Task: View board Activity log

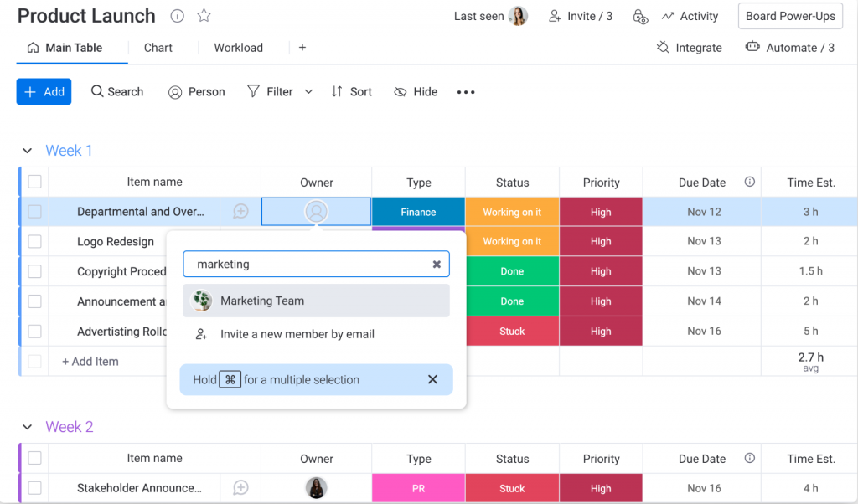Action: click(x=690, y=16)
